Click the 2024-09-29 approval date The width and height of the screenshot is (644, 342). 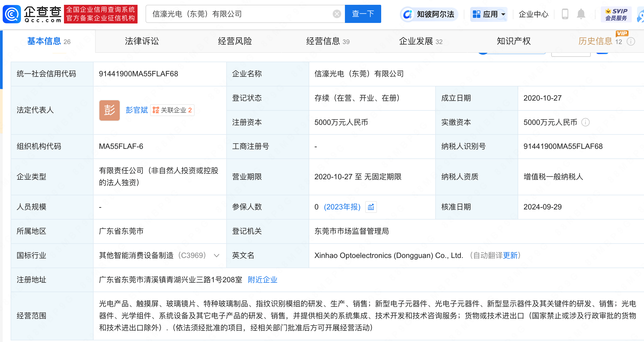(542, 207)
